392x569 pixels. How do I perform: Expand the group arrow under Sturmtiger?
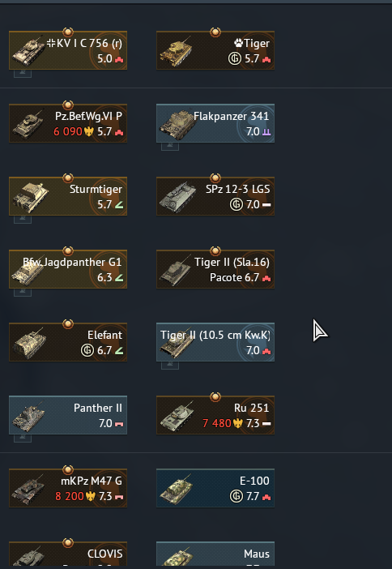tap(23, 219)
